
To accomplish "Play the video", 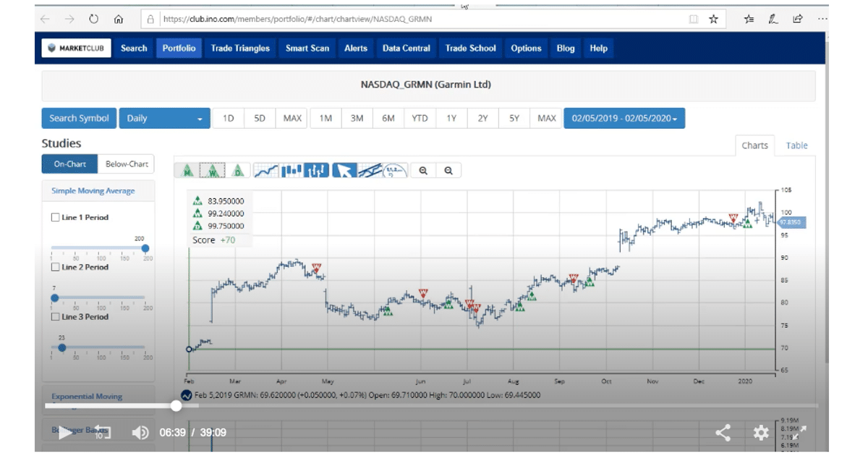I will pyautogui.click(x=65, y=433).
